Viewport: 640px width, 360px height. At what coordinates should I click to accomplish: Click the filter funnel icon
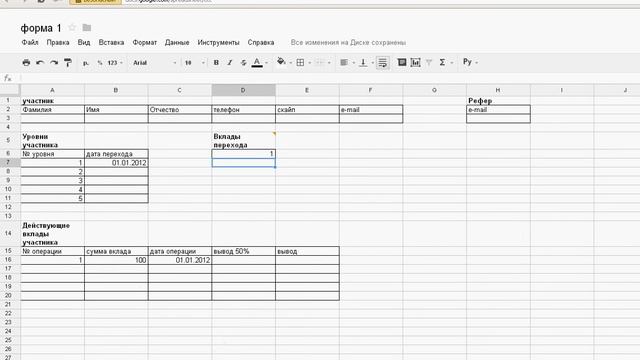click(x=429, y=62)
